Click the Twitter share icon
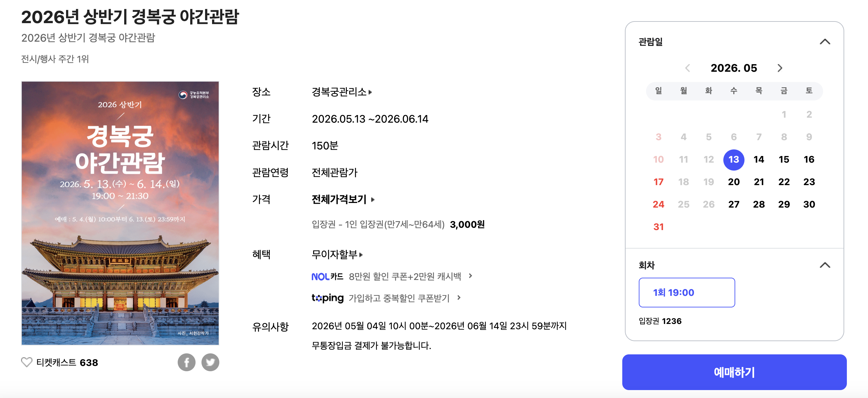This screenshot has width=868, height=398. tap(210, 362)
